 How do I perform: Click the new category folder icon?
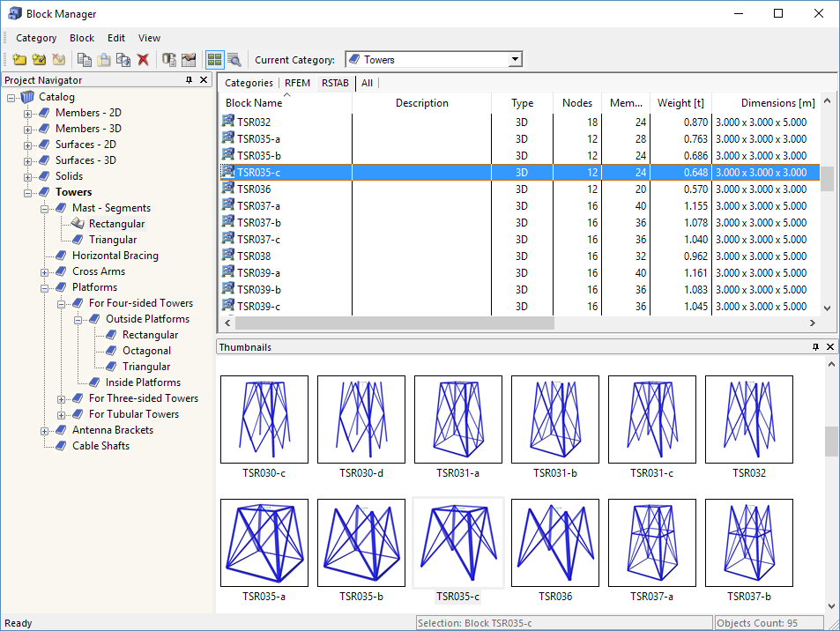coord(19,60)
